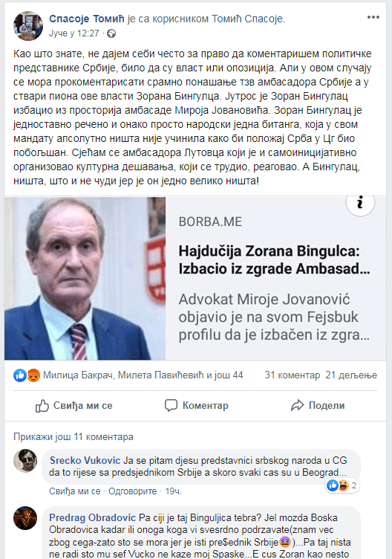
Task: Click Спасоје Томић profile picture
Action: tap(28, 26)
